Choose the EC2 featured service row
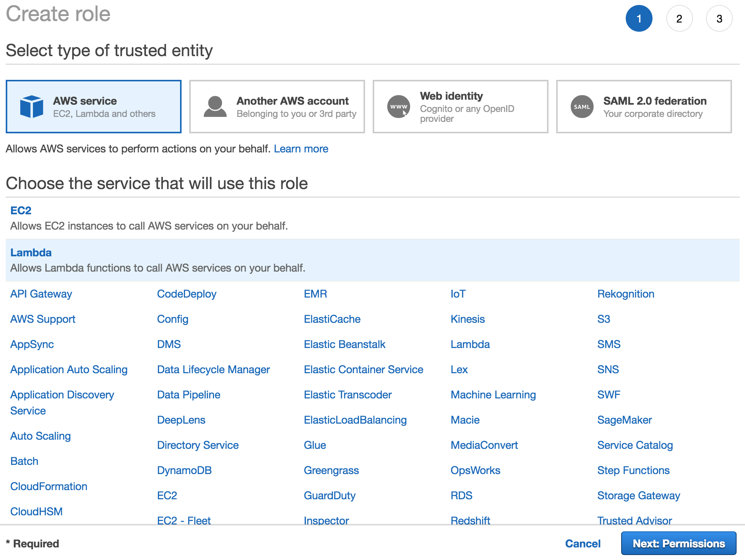745x560 pixels. pos(373,218)
